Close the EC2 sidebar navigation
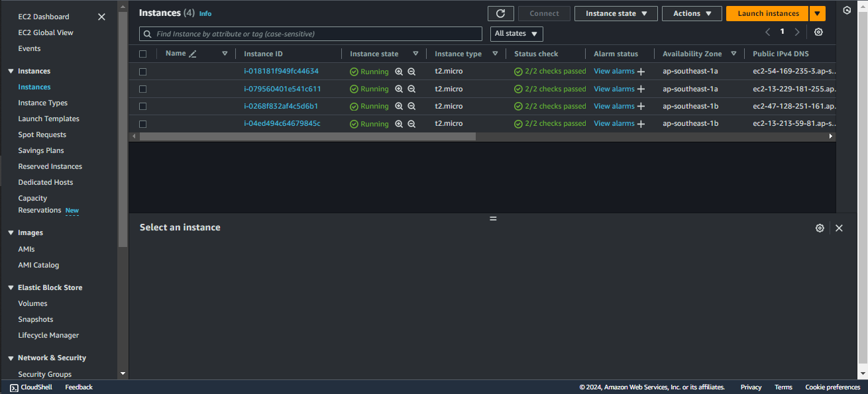868x394 pixels. coord(101,17)
